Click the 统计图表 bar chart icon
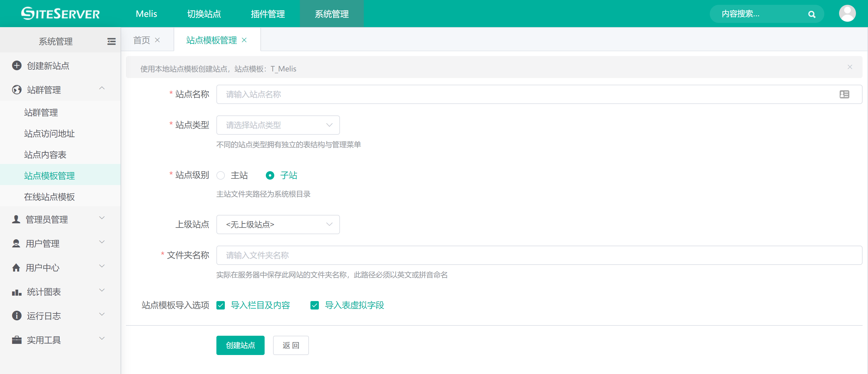Viewport: 868px width, 374px height. coord(17,292)
